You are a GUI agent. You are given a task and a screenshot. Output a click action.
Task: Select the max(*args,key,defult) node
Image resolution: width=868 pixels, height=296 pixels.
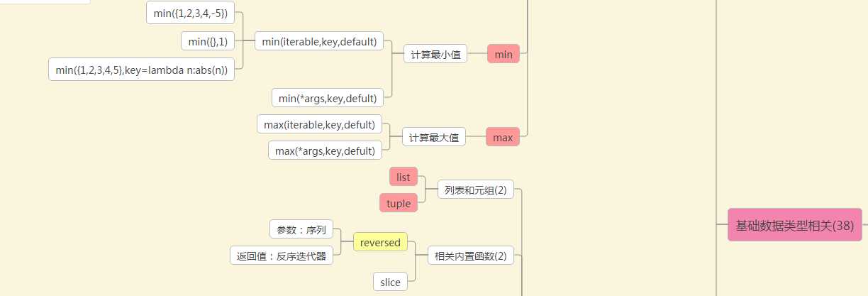pos(325,150)
